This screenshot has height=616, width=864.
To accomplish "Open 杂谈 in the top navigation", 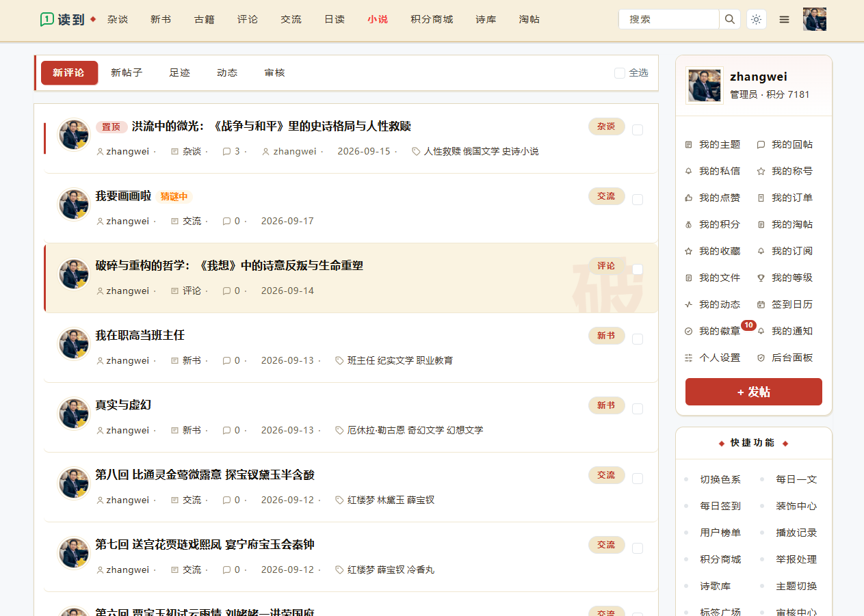I will [118, 19].
